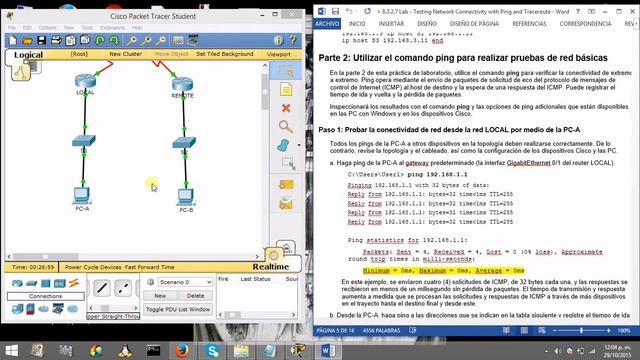Choose the Add Complex PDU envelope tool
The height and width of the screenshot is (360, 640).
[286, 203]
